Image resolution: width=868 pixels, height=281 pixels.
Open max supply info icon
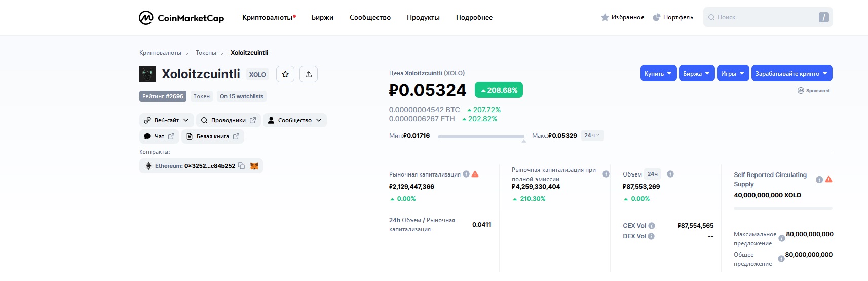(782, 238)
